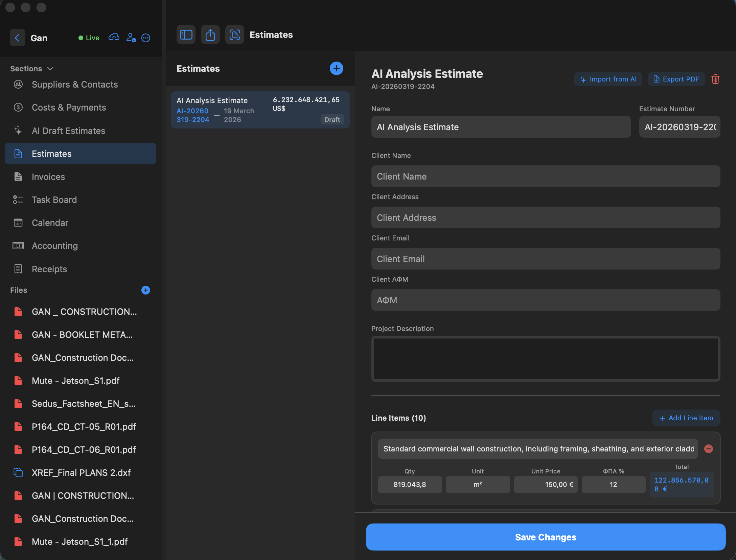Click the Estimate Number field
This screenshot has height=560, width=736.
pos(680,127)
